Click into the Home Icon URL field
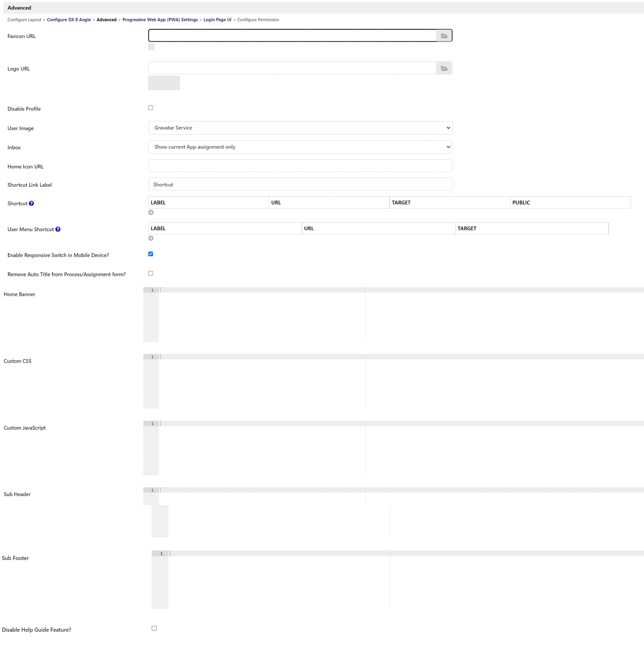 [300, 166]
